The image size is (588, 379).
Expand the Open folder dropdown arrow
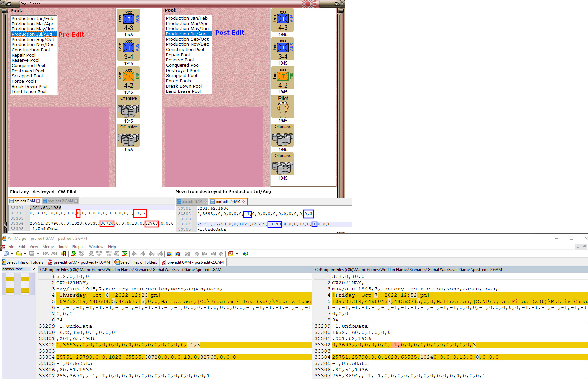click(x=25, y=254)
